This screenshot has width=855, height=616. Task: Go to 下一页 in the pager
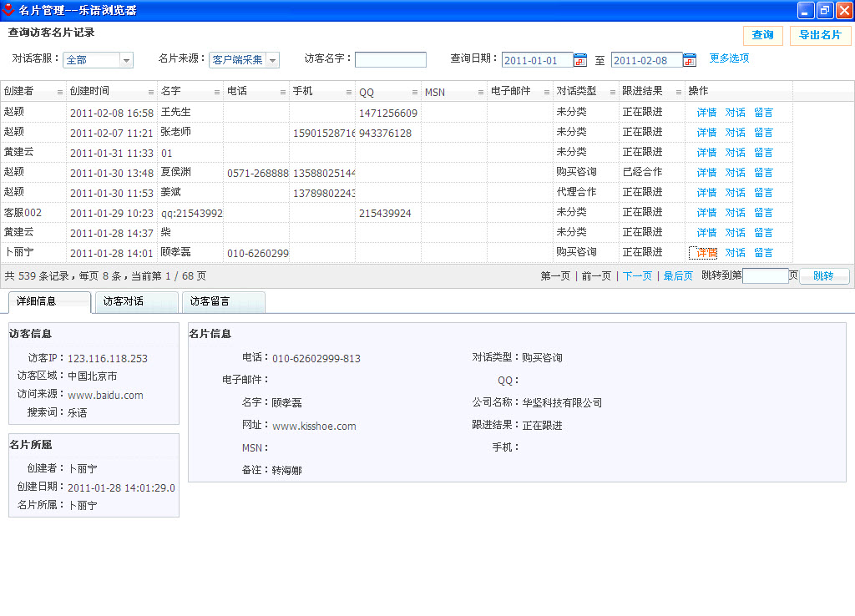pos(637,275)
